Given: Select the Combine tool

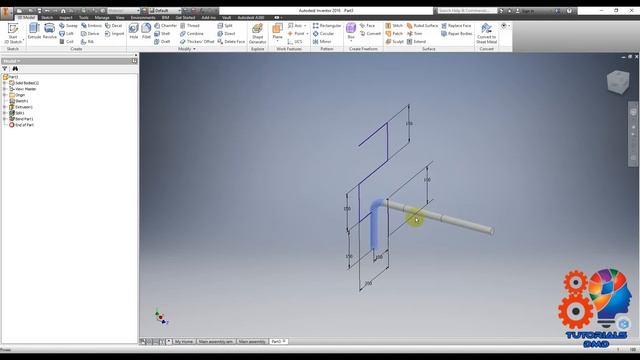Looking at the screenshot, I should pyautogui.click(x=191, y=33).
